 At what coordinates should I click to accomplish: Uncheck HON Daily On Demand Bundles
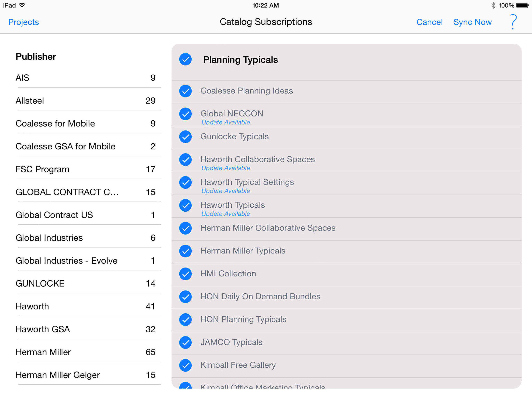click(185, 297)
